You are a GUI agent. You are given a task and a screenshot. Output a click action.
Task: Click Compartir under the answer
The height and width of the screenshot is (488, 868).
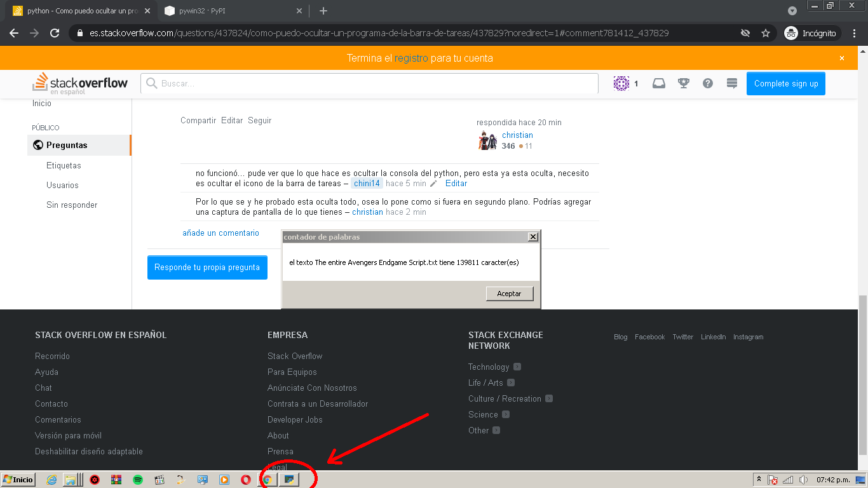point(198,120)
